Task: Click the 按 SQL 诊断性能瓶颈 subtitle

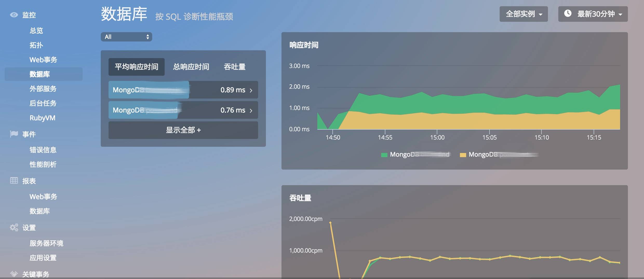Action: point(194,17)
